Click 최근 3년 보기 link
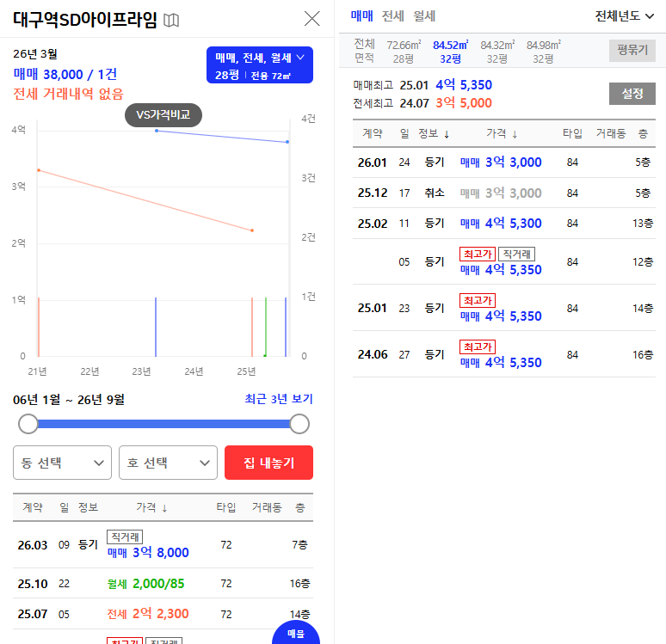 [279, 399]
